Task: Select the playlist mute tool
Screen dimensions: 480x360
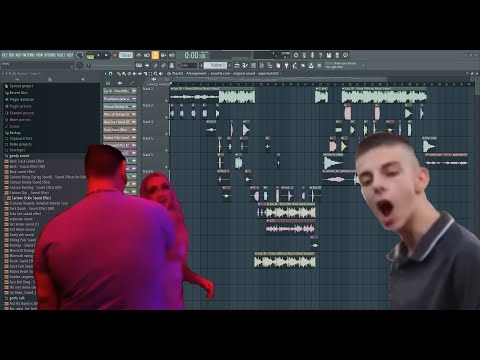Action: 134,74
